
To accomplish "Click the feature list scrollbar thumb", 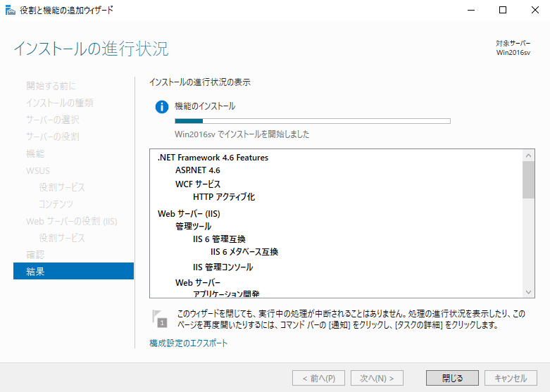I will (x=529, y=179).
